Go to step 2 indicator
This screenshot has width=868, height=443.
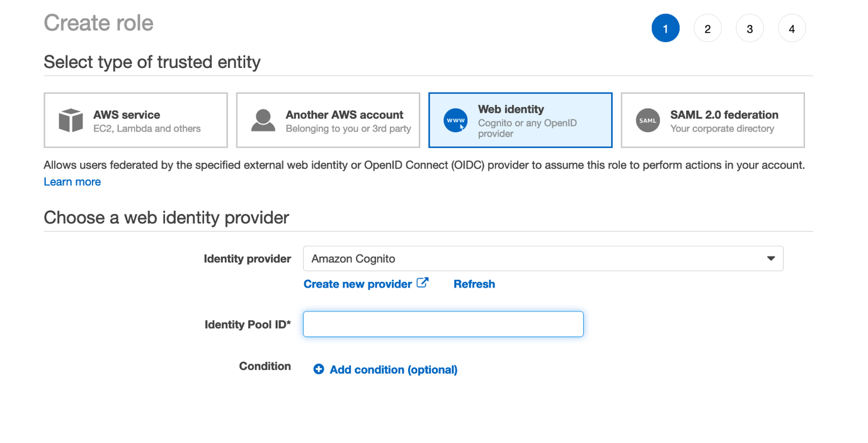[x=707, y=28]
